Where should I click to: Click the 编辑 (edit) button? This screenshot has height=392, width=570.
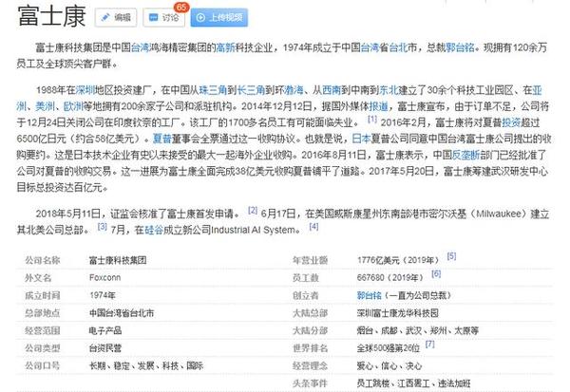pyautogui.click(x=116, y=17)
